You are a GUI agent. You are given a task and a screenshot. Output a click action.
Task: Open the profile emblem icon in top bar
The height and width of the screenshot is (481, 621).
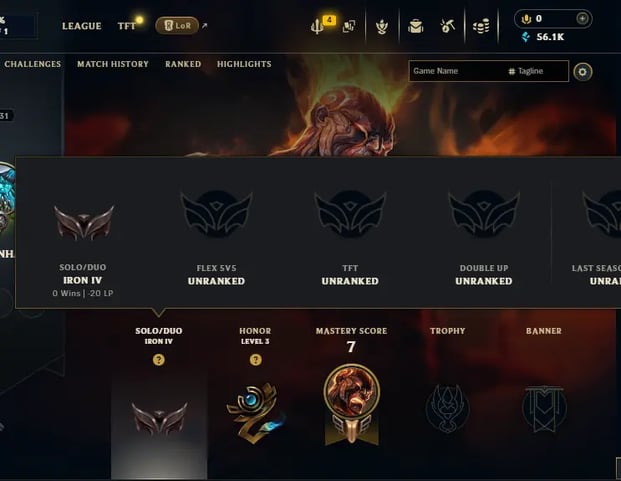tap(382, 27)
